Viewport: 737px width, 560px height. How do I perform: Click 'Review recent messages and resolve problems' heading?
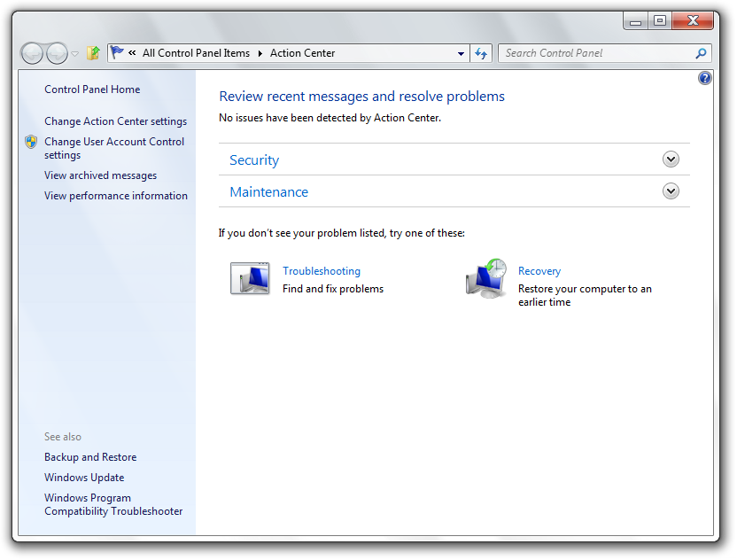(362, 97)
